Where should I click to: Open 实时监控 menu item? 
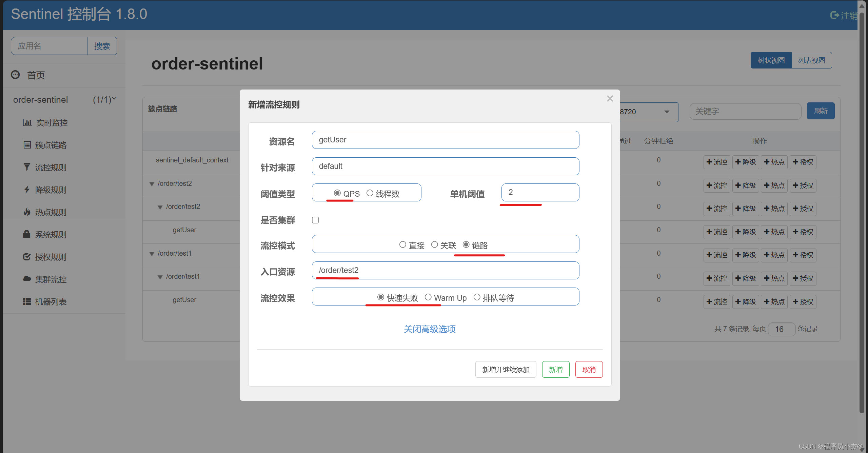point(52,123)
